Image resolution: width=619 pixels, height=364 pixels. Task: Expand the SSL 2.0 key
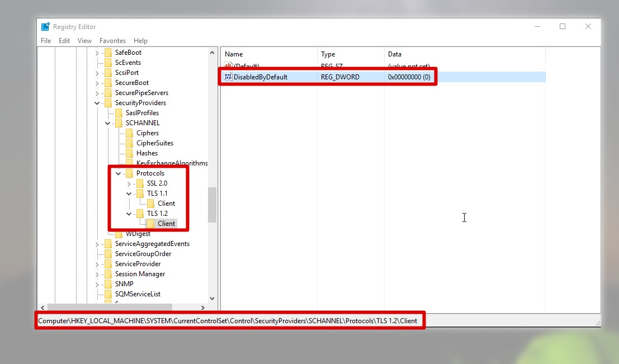coord(129,183)
